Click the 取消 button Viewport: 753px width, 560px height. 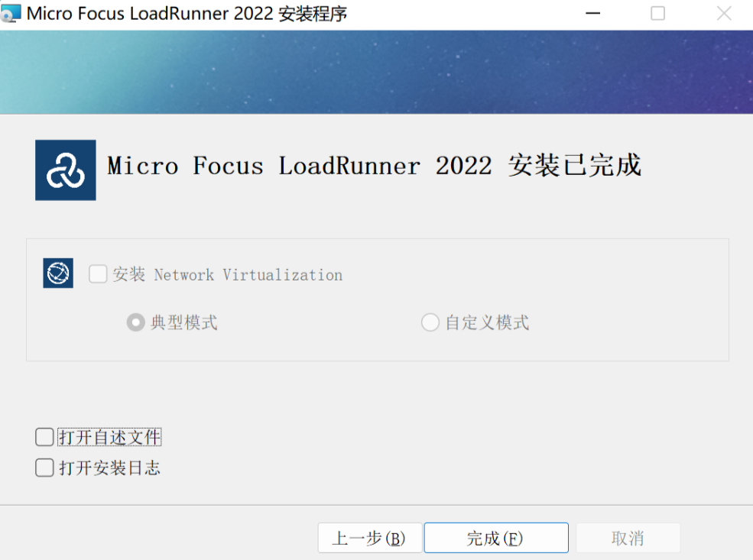pos(628,537)
